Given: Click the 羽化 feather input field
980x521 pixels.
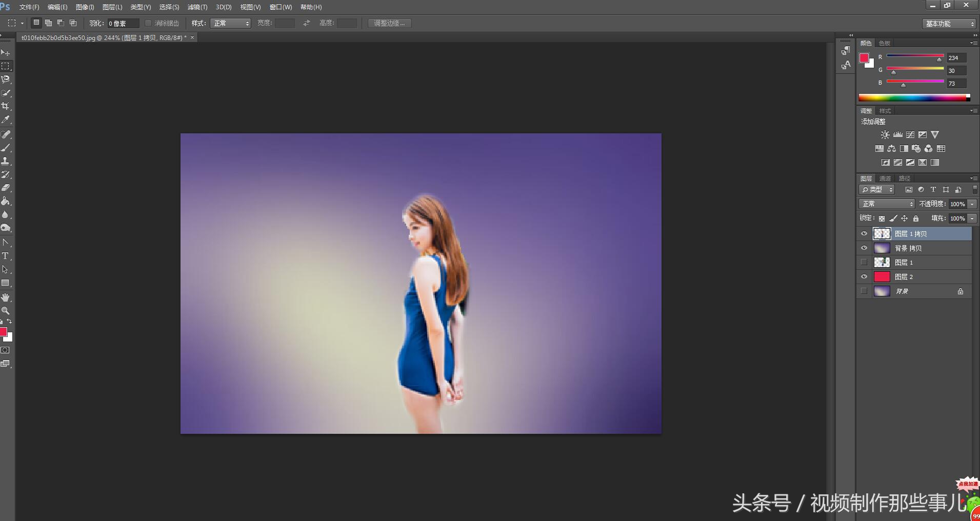Looking at the screenshot, I should (x=123, y=24).
